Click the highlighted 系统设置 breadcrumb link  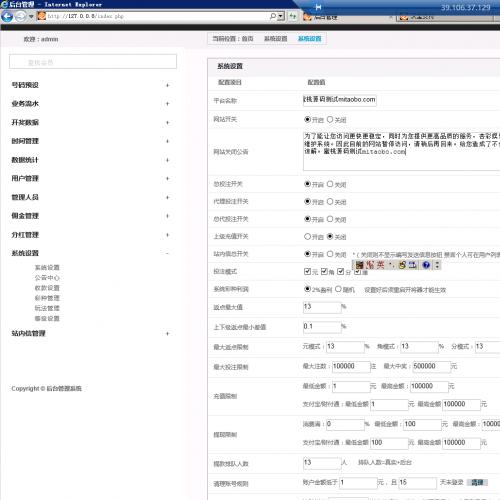pos(310,39)
